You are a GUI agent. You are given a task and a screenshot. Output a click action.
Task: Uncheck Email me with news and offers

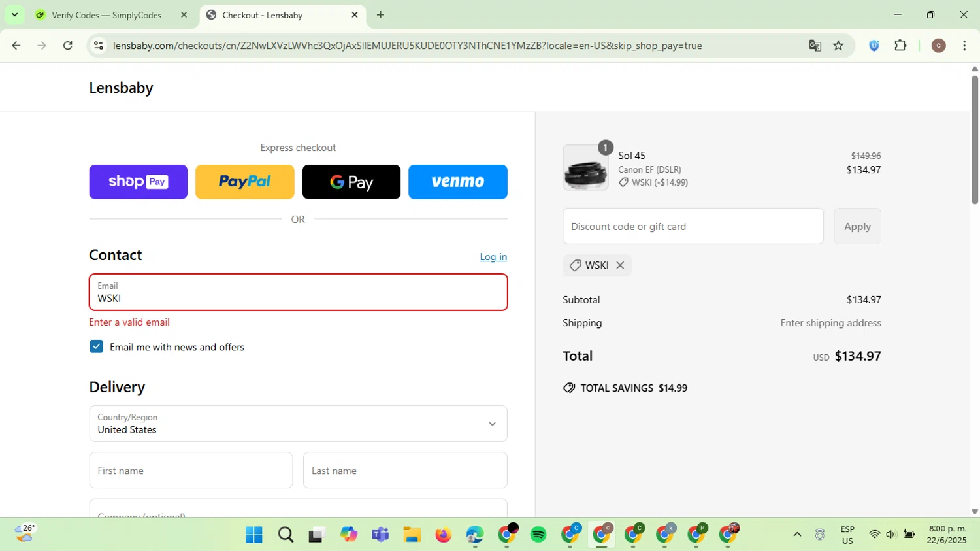[97, 346]
